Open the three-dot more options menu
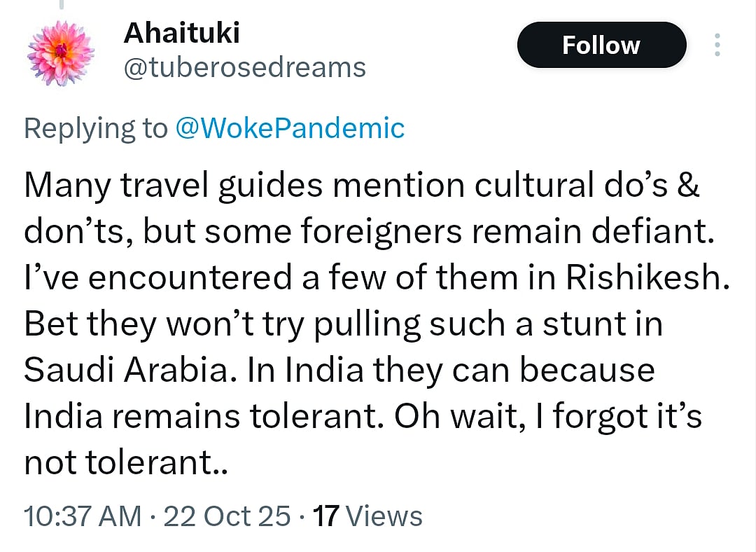756x552 pixels. click(x=716, y=45)
